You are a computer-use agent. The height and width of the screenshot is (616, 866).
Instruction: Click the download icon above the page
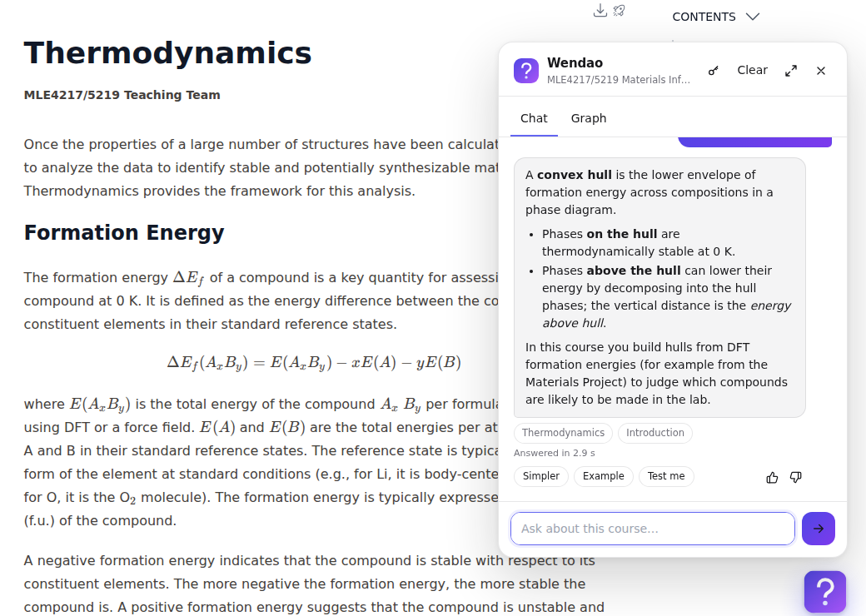pos(600,11)
